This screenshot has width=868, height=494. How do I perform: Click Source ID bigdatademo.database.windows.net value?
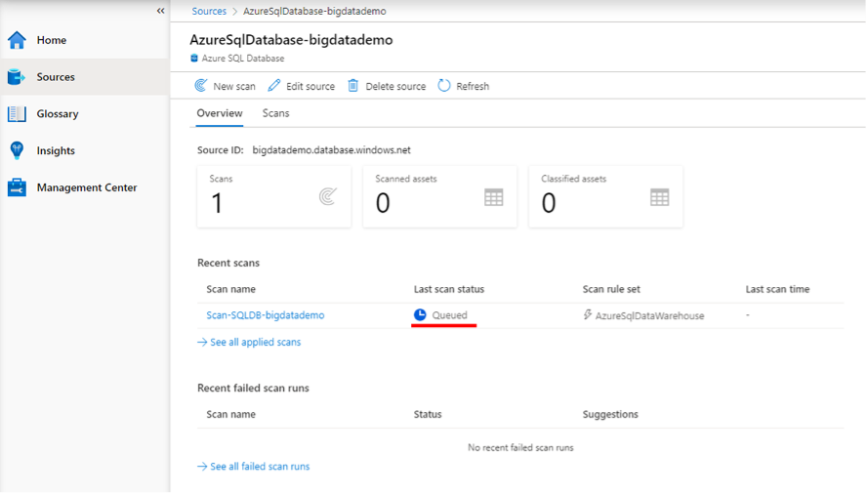click(x=332, y=150)
